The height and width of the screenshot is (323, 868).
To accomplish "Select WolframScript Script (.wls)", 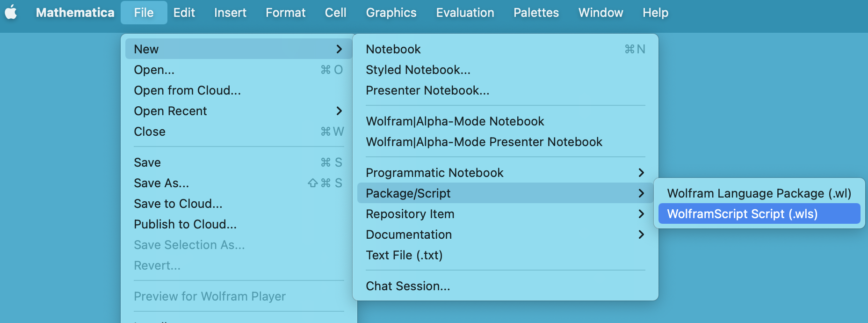I will coord(759,213).
